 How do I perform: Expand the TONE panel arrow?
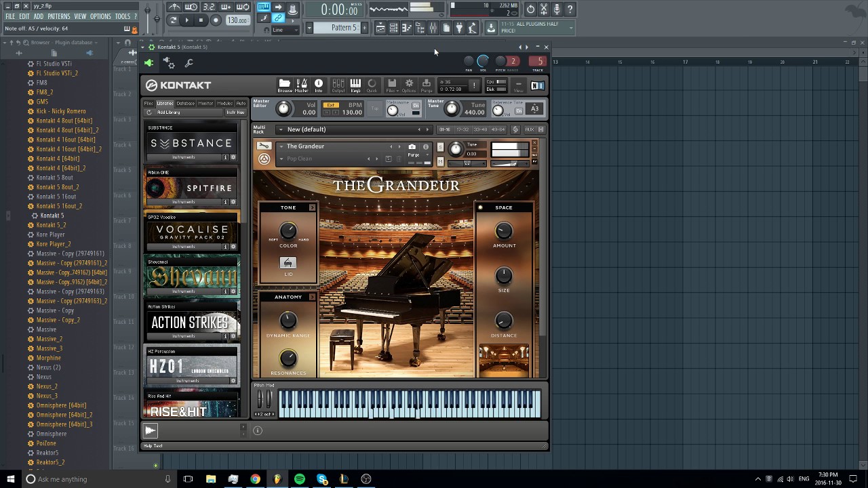(313, 207)
